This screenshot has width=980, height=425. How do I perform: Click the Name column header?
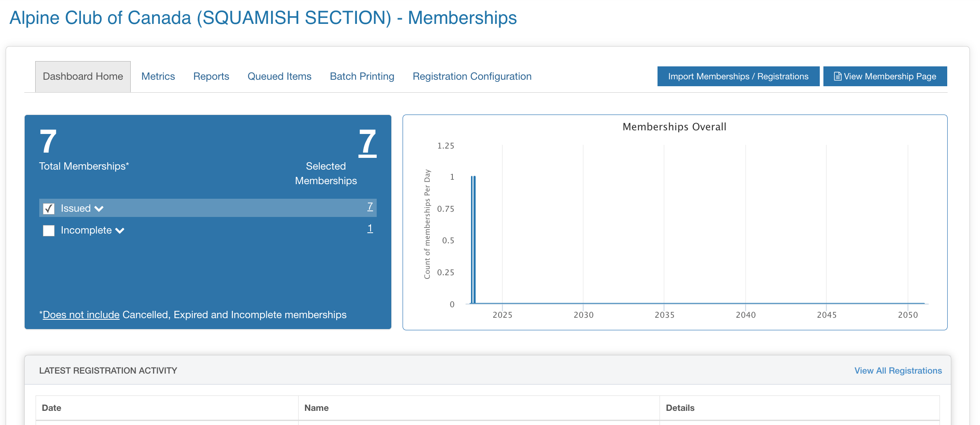click(x=316, y=408)
